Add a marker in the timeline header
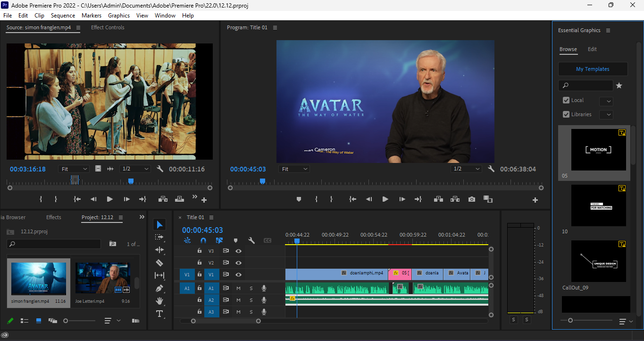Image resolution: width=644 pixels, height=341 pixels. pyautogui.click(x=235, y=240)
